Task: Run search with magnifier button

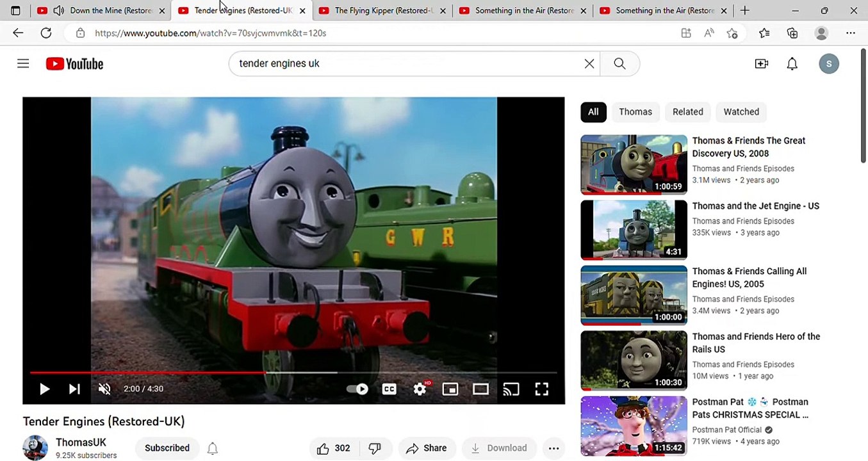Action: [619, 63]
